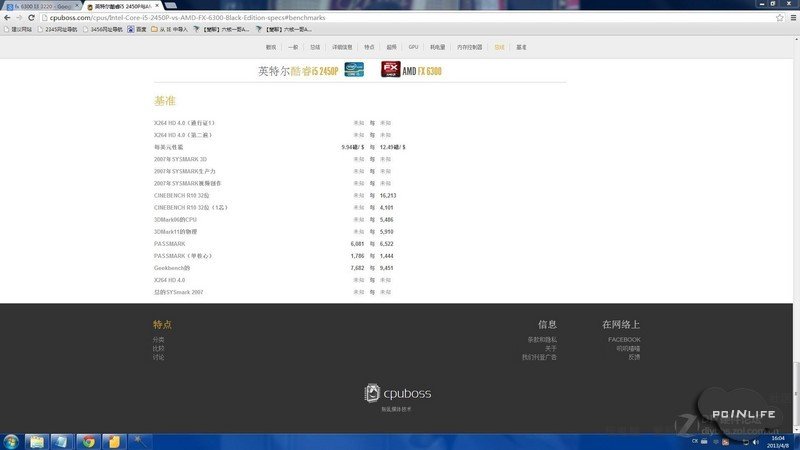
Task: Click the PASSMARK row label
Action: pos(169,244)
